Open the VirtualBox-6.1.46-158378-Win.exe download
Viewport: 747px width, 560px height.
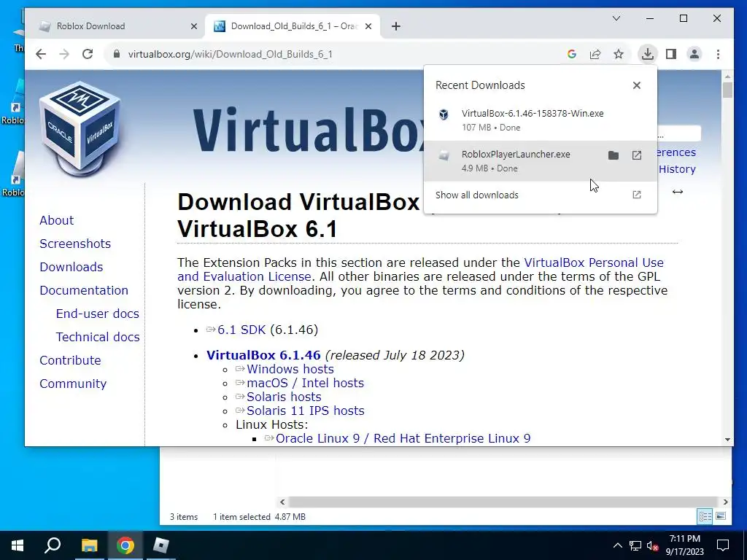pos(541,120)
